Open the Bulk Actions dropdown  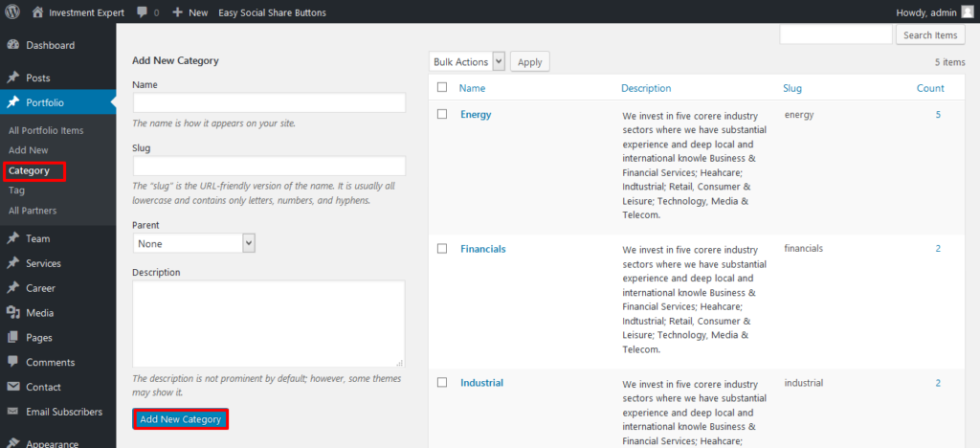(x=467, y=62)
